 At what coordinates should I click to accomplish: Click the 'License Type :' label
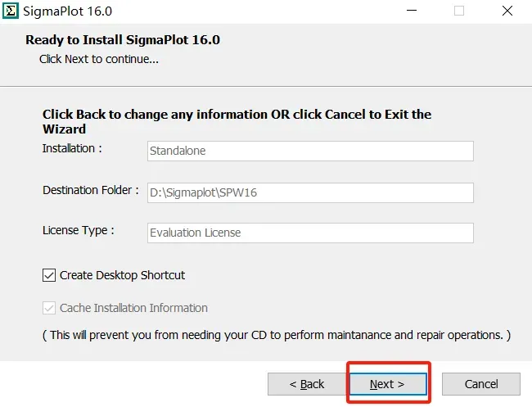(x=79, y=230)
